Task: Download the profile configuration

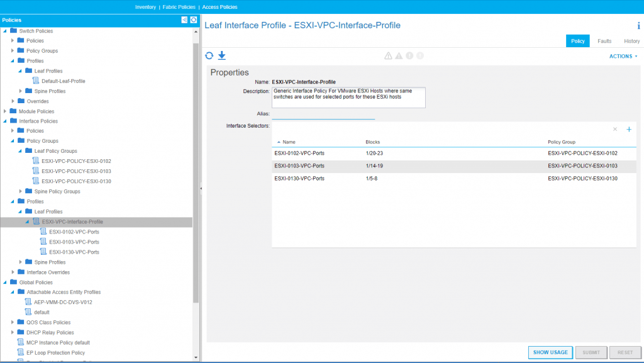Action: (221, 55)
